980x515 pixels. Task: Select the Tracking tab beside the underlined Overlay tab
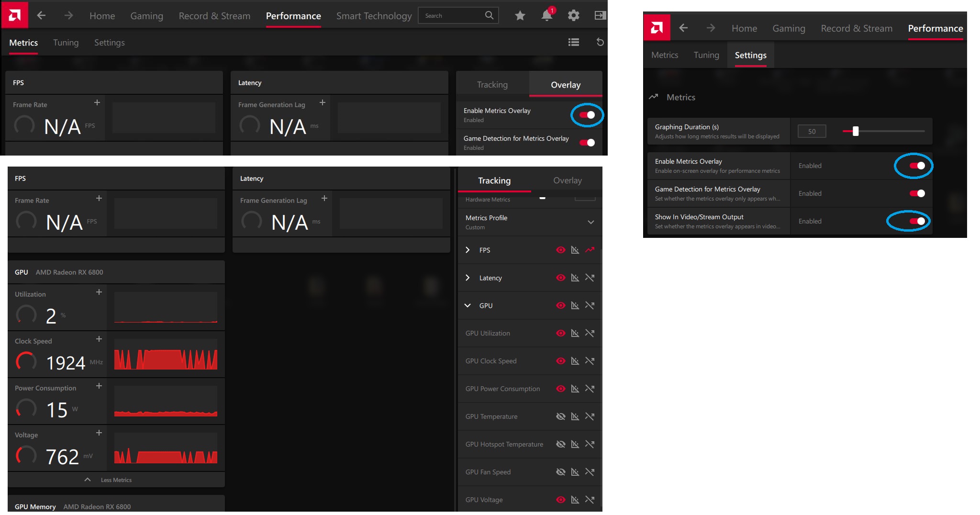pyautogui.click(x=492, y=85)
